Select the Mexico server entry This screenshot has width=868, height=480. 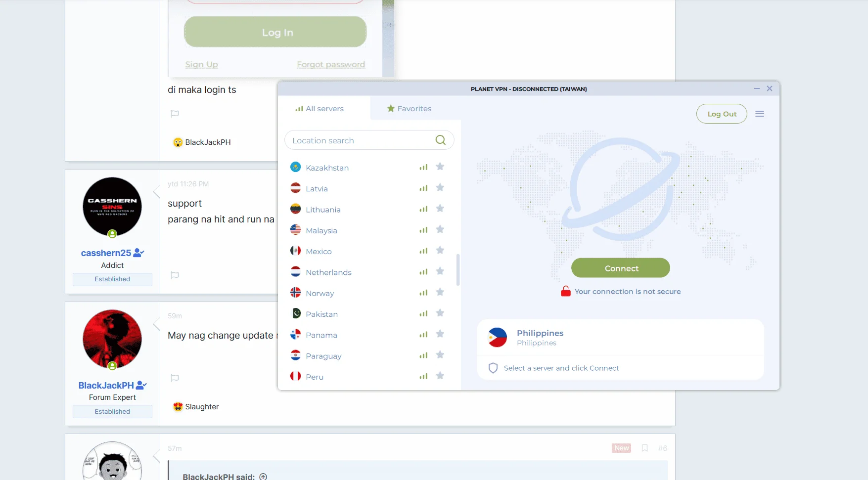coord(368,251)
